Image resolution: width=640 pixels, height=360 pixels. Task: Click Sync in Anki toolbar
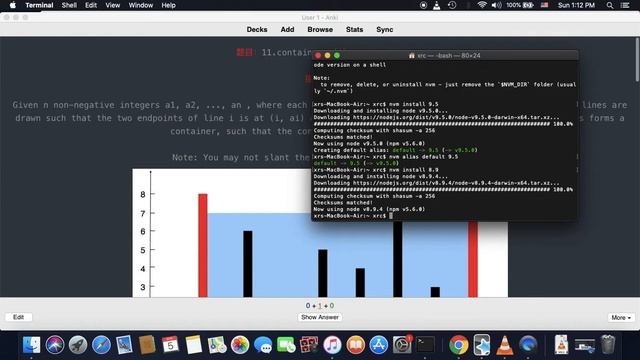point(384,29)
